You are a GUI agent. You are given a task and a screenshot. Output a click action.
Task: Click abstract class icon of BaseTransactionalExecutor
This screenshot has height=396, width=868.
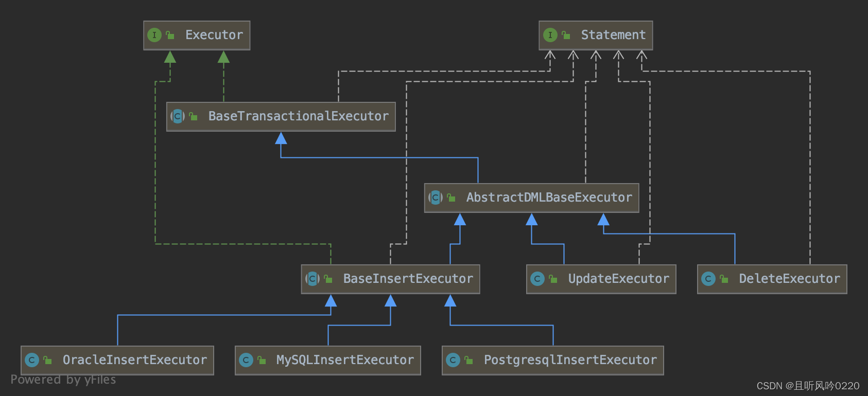[178, 116]
